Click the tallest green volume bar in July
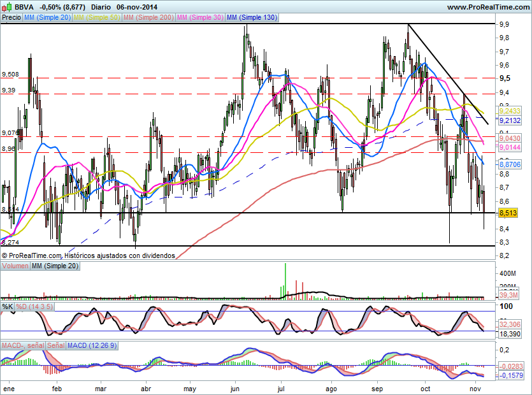This screenshot has height=395, width=532. click(x=285, y=281)
